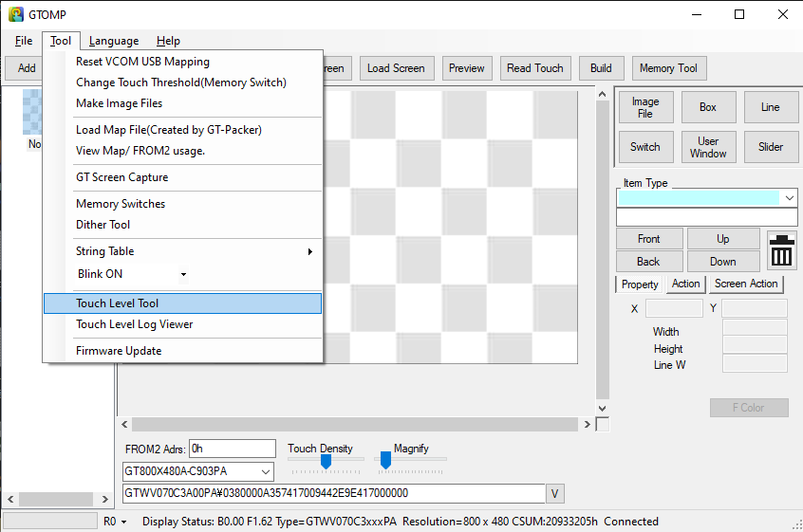Click the canvas scroll-down arrow
The image size is (803, 532).
coord(602,408)
